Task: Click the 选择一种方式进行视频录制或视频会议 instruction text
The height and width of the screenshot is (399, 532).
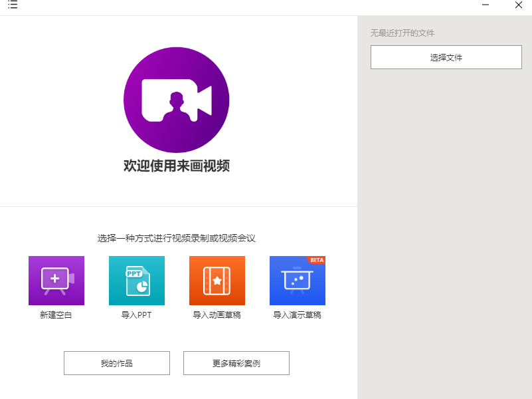Action: 177,238
